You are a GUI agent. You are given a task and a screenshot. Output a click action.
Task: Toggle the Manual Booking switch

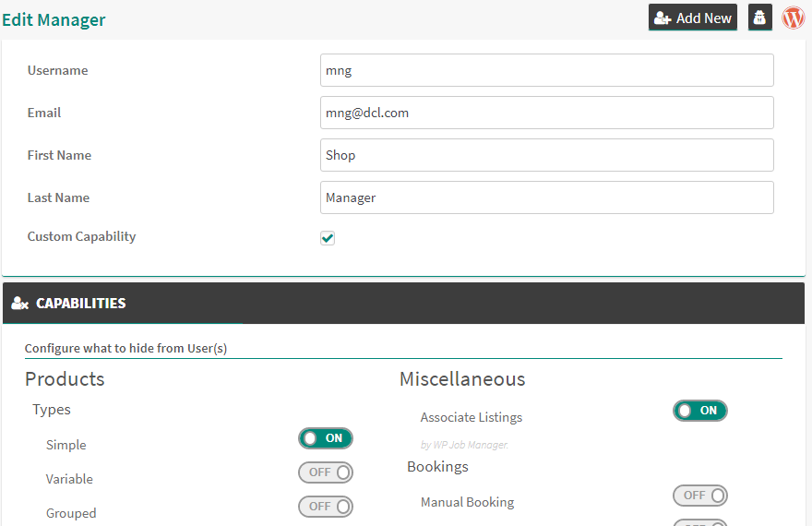(700, 496)
